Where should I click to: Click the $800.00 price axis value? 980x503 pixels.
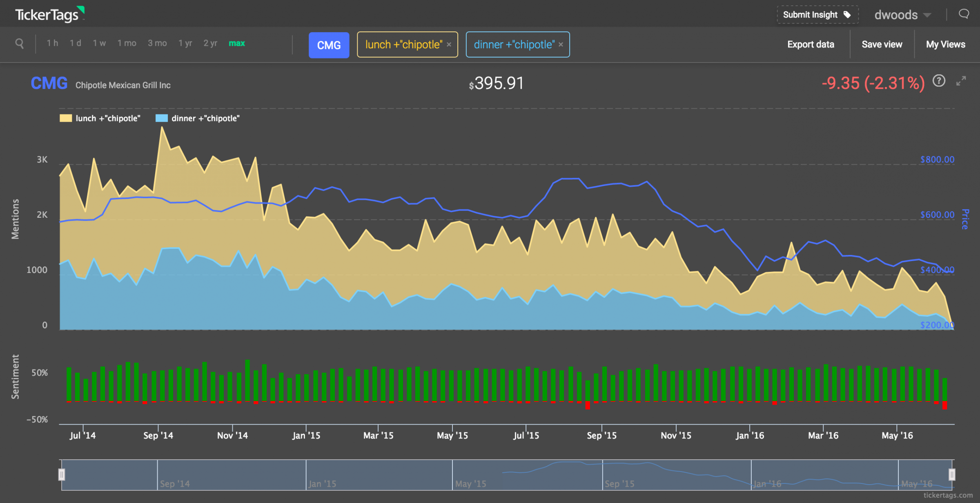937,159
